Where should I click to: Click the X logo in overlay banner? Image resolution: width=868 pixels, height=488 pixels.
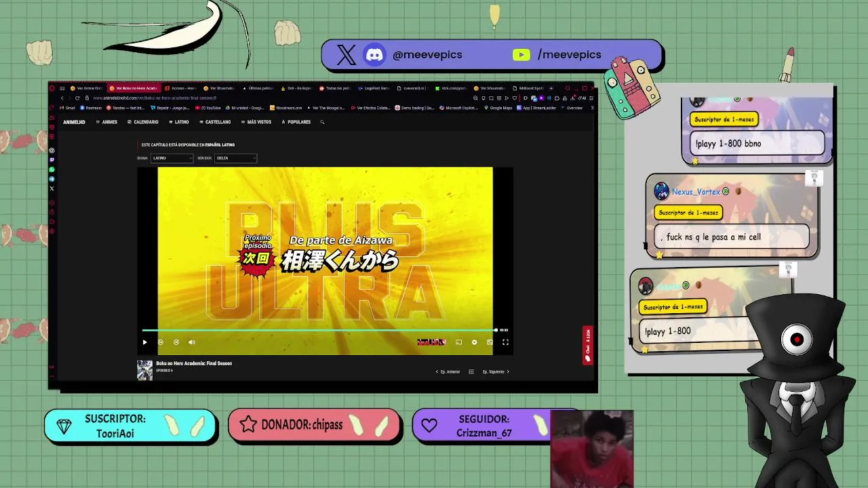click(346, 55)
